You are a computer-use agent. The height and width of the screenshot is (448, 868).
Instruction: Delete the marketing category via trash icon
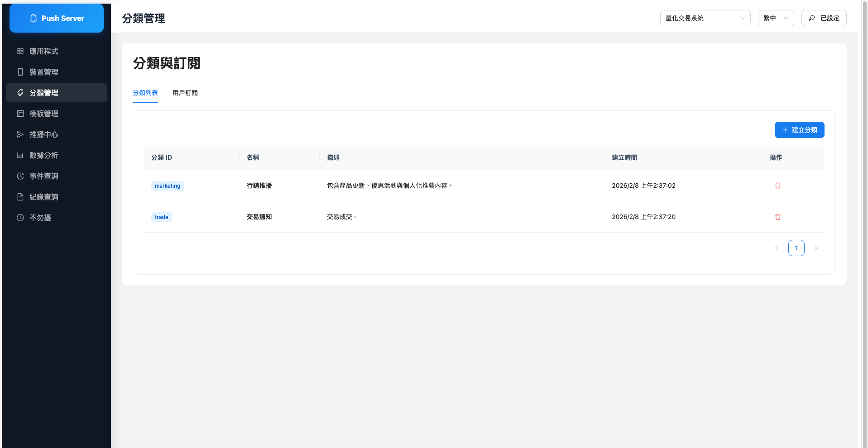click(x=778, y=186)
